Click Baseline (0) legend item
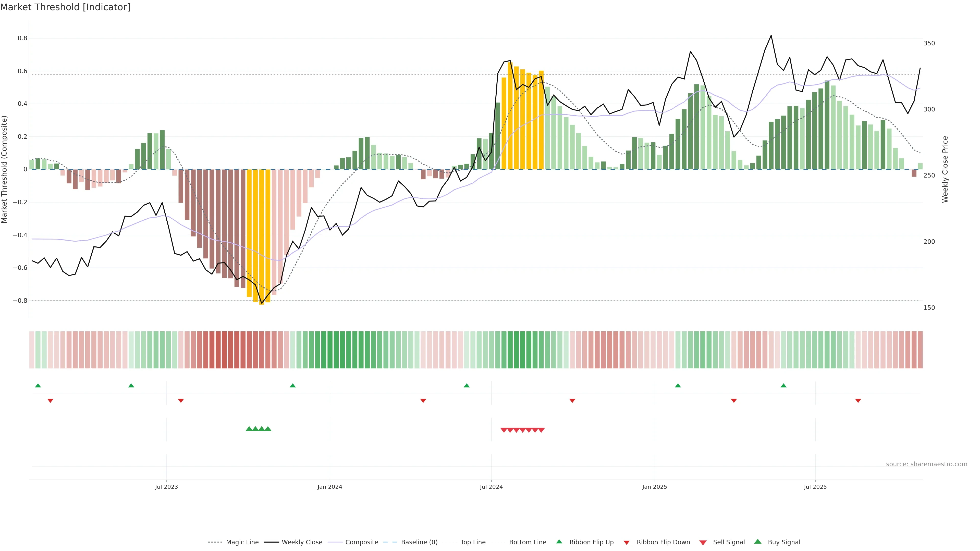This screenshot has height=551, width=980. tap(419, 542)
